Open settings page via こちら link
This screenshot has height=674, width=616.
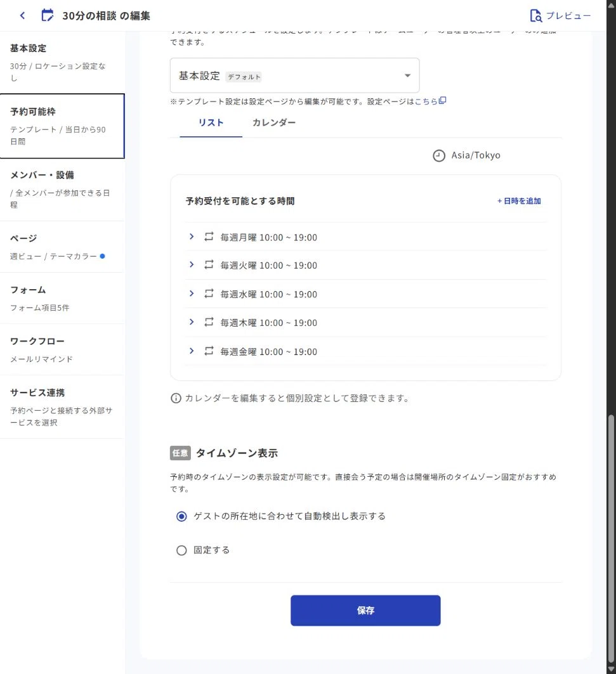coord(426,101)
